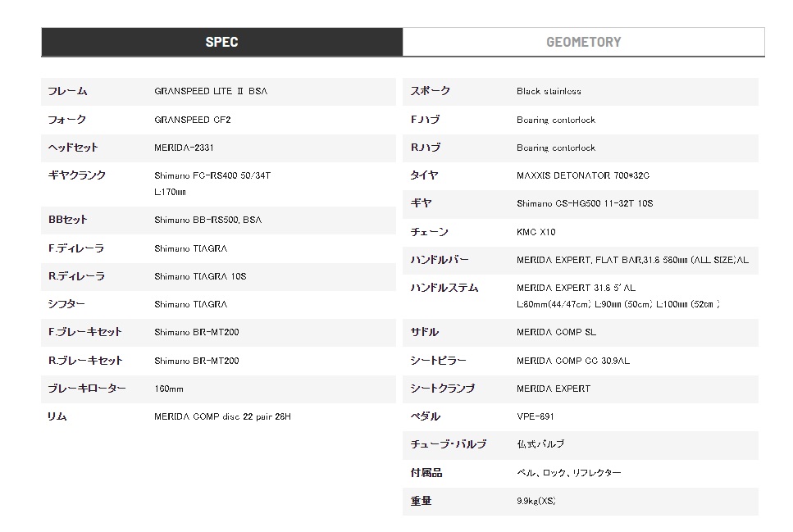Select the BBセット label
Image resolution: width=793 pixels, height=532 pixels.
(67, 220)
